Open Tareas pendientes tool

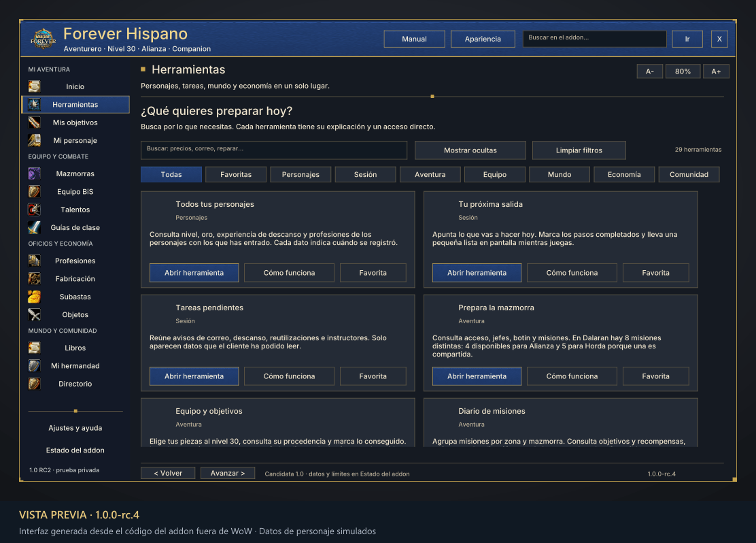click(194, 376)
